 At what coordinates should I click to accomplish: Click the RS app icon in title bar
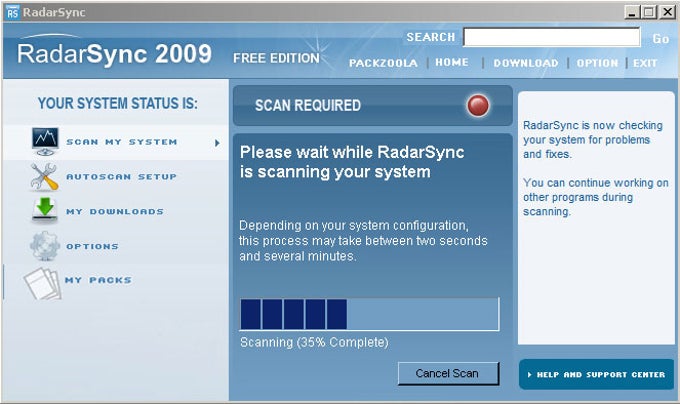[12, 12]
